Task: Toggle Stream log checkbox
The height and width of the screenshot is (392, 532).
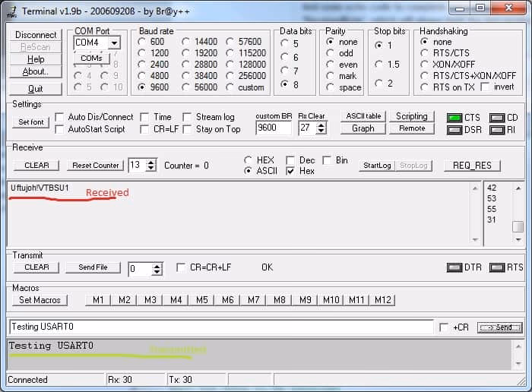Action: (x=187, y=117)
